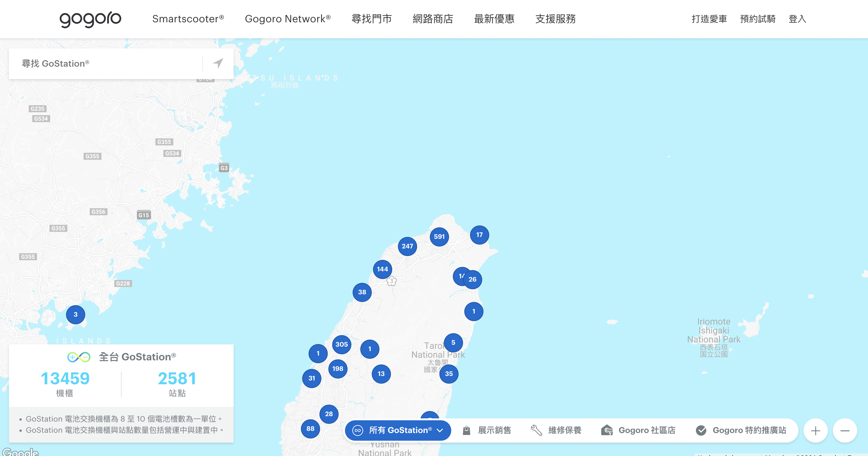The width and height of the screenshot is (868, 456).
Task: Click the 打造愛車 link
Action: [x=709, y=19]
